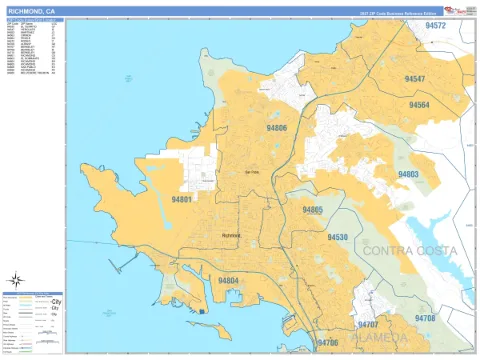
Task: Click the Richmond city name on map
Action: tap(231, 235)
